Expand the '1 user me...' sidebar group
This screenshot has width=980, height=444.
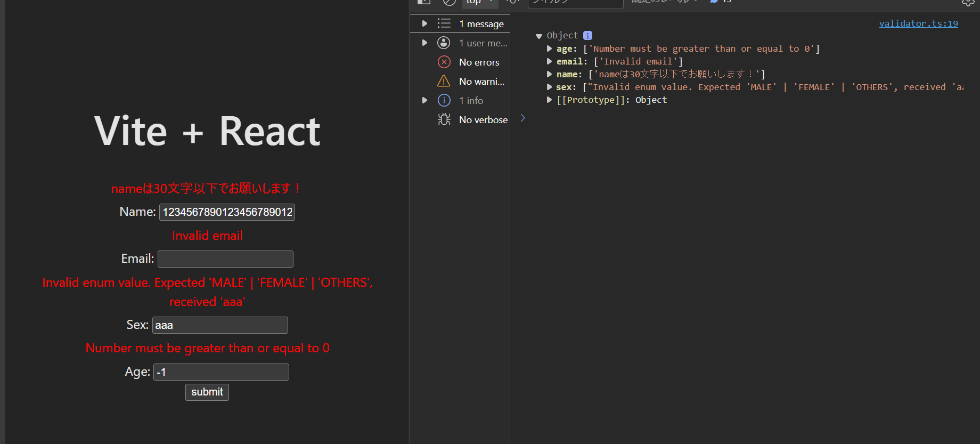point(424,43)
